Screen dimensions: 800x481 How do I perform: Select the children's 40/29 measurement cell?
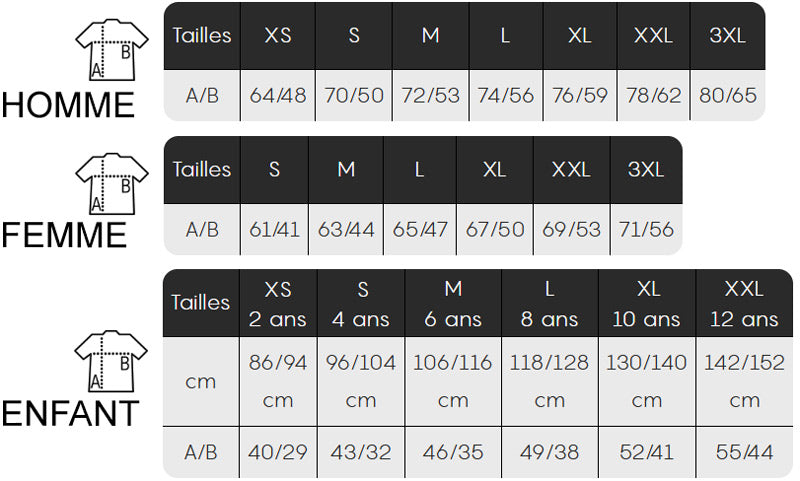[x=278, y=453]
